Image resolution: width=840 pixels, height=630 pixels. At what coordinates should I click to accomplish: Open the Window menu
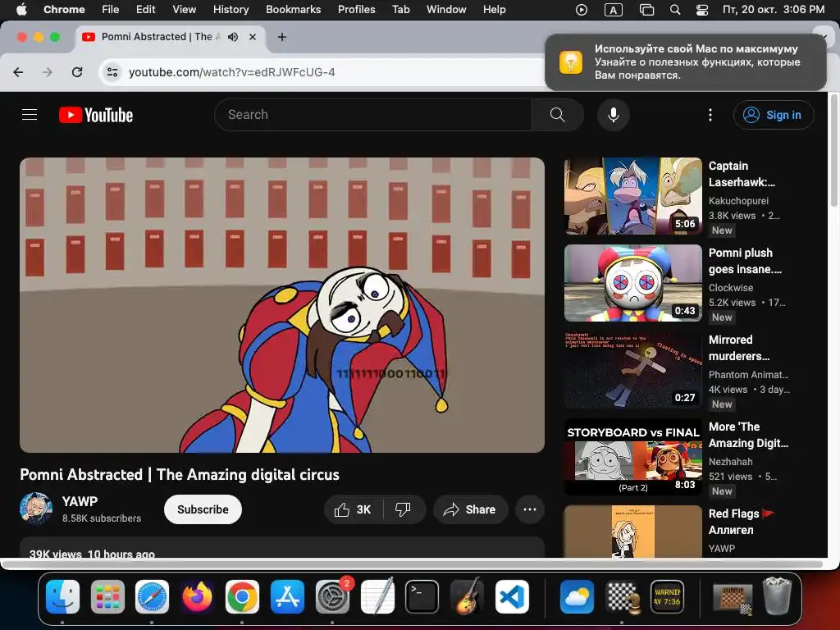click(446, 10)
